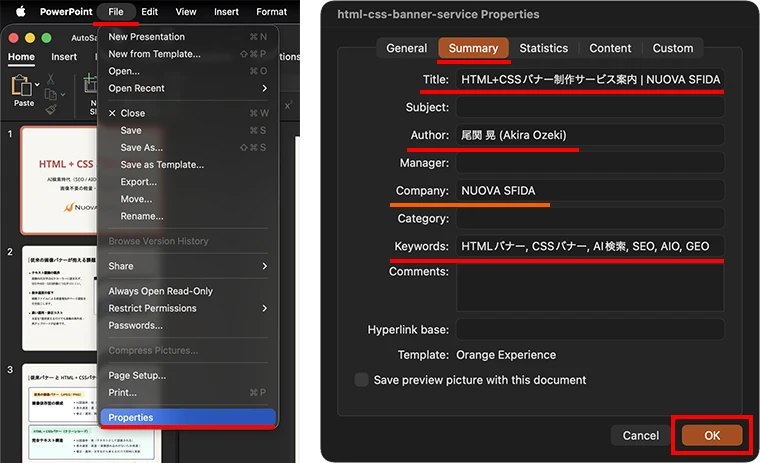Choose Passwords... menu item
760x463 pixels.
[x=188, y=325]
